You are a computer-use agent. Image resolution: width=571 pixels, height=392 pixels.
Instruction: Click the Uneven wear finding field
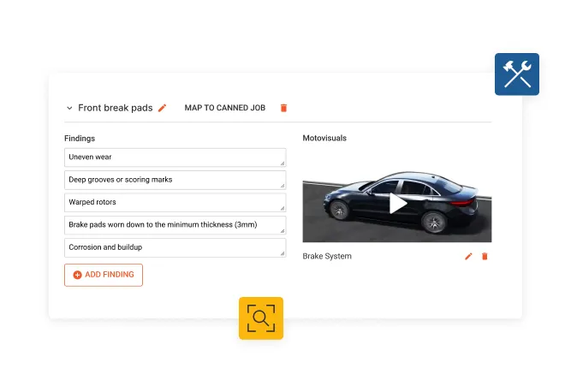[175, 157]
